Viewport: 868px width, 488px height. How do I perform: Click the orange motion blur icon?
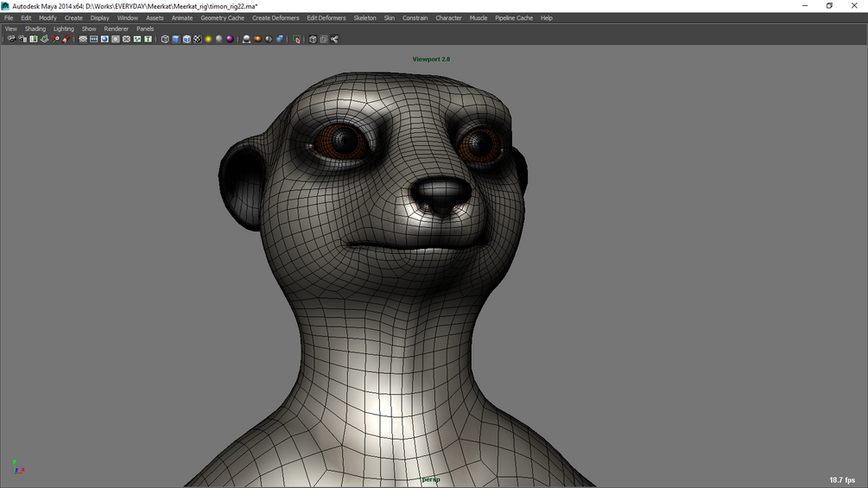coord(258,39)
